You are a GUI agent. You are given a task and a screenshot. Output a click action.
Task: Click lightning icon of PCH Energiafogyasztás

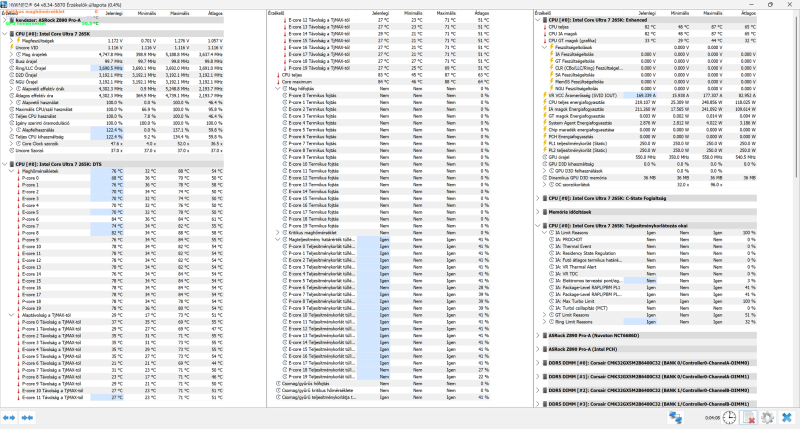[x=544, y=137]
